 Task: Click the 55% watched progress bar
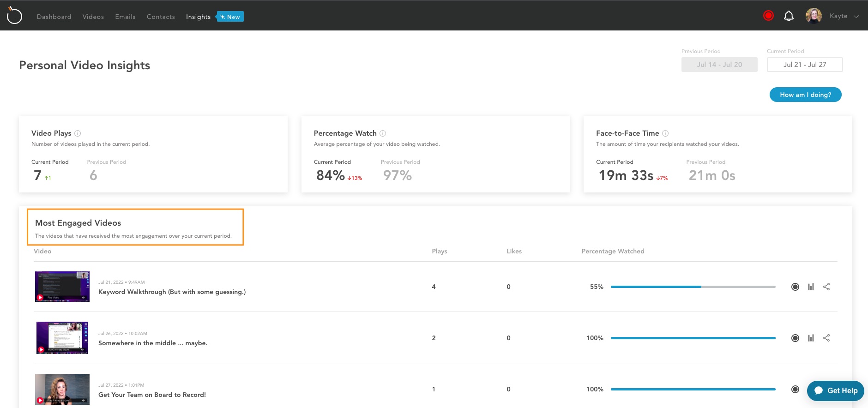pos(693,287)
